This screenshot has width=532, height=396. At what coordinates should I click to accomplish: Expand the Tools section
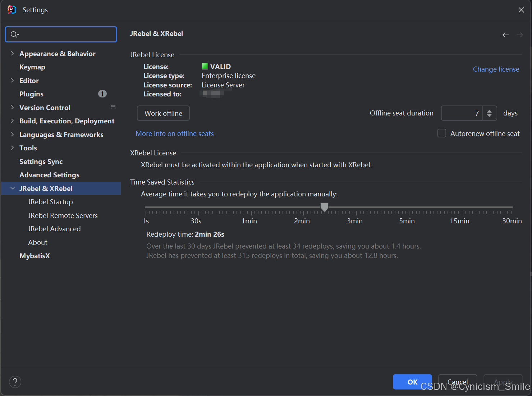[13, 148]
